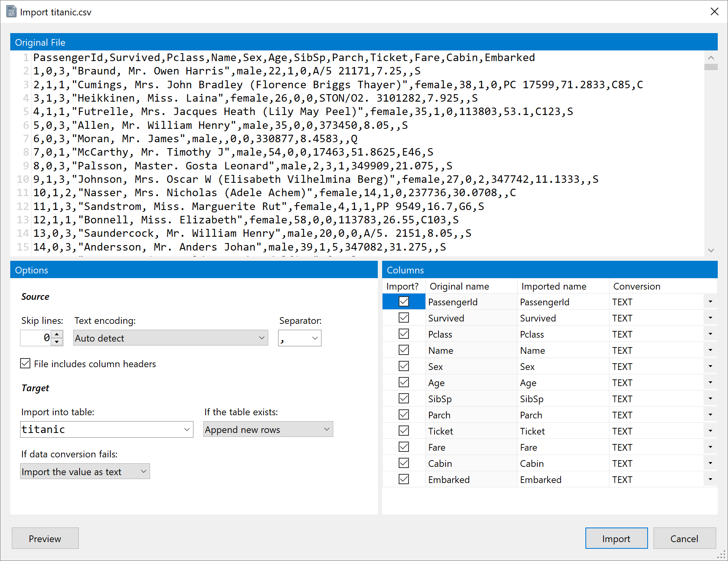This screenshot has width=728, height=561.
Task: Click the Import button
Action: 616,538
